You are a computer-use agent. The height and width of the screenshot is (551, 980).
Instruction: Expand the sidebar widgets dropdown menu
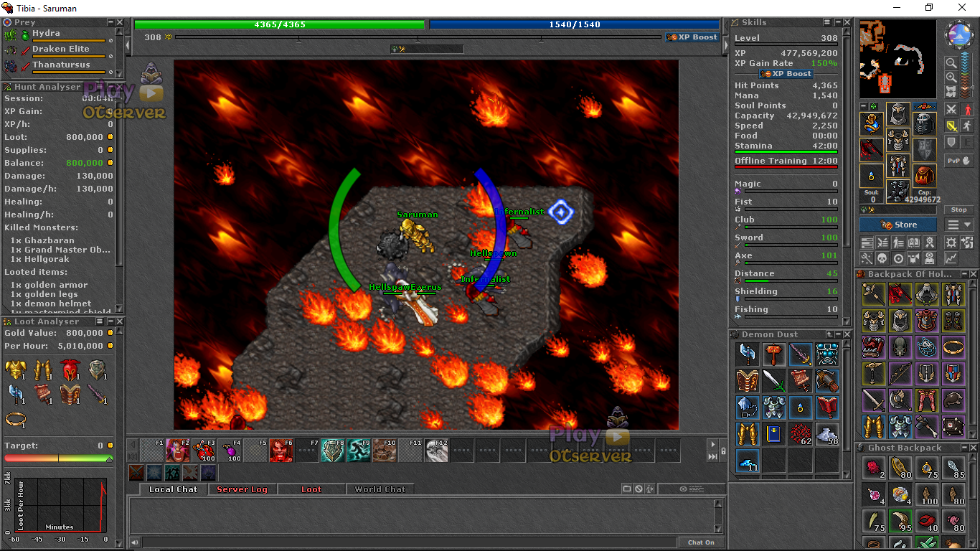tap(959, 225)
